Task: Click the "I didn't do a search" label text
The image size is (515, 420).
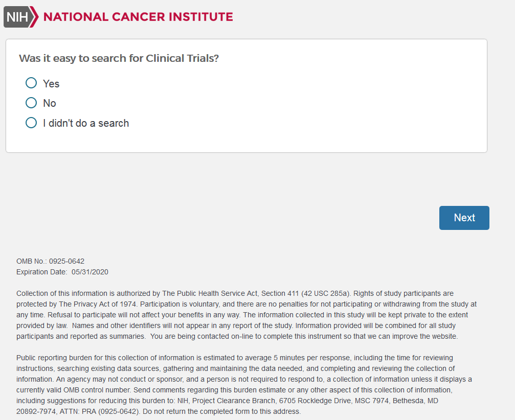Action: [x=86, y=123]
